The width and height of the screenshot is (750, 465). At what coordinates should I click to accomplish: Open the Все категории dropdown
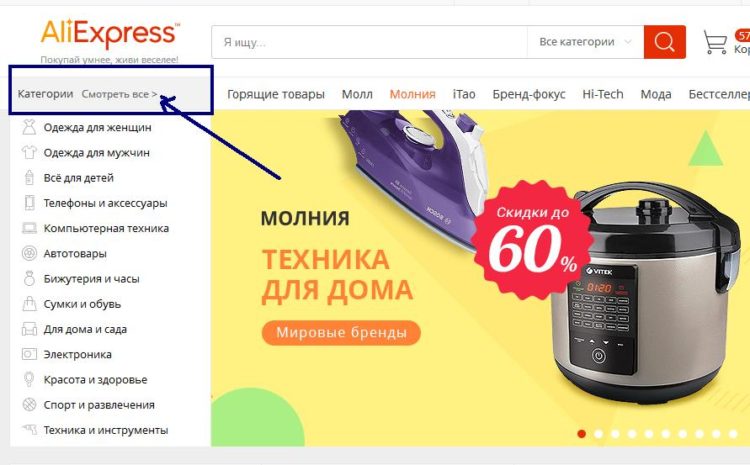point(585,42)
